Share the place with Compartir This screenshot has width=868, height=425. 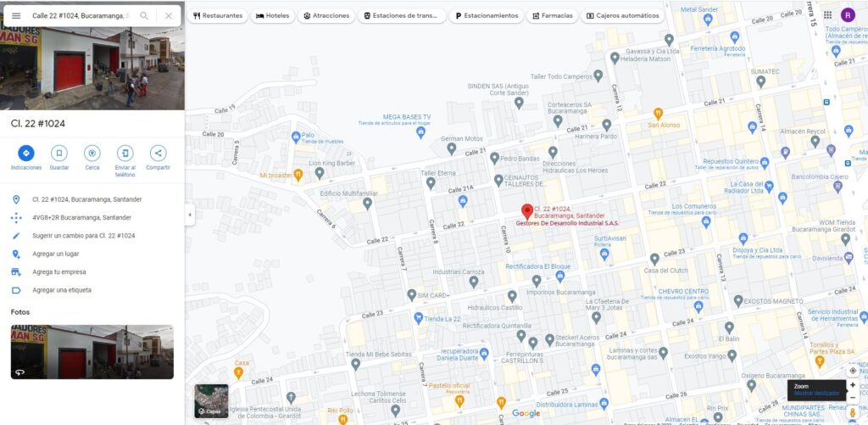[x=158, y=154]
